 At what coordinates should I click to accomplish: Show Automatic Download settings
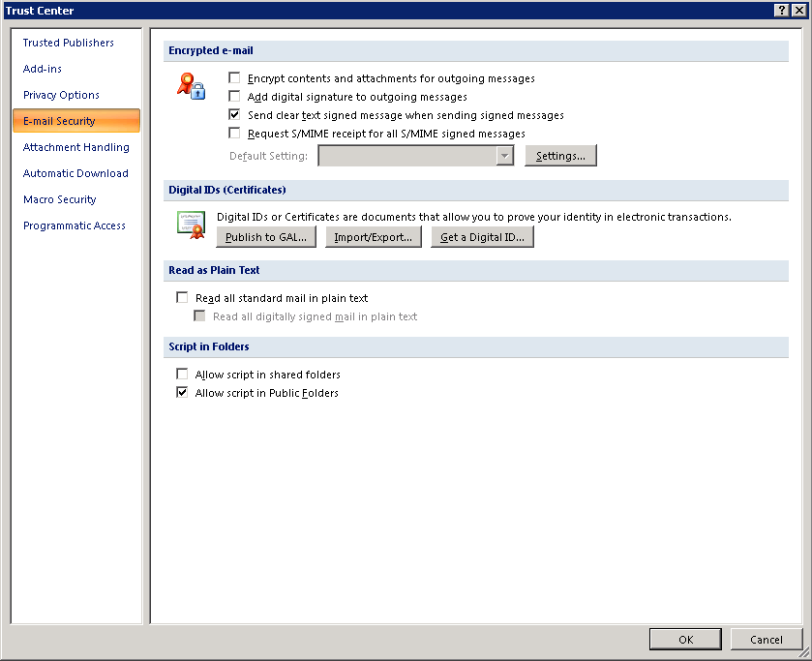75,173
